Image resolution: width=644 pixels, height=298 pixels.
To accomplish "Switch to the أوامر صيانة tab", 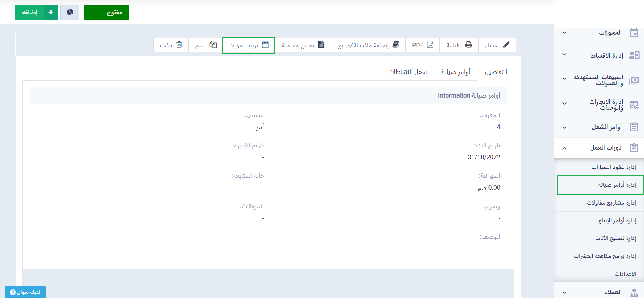I will pyautogui.click(x=456, y=72).
